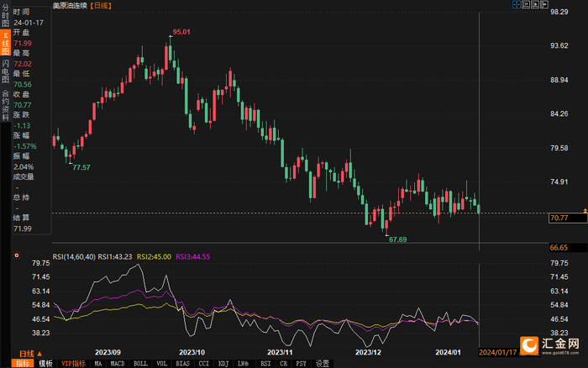Viewport: 588px width, 368px height.
Task: Click the 77.57 low price marker
Action: click(81, 168)
